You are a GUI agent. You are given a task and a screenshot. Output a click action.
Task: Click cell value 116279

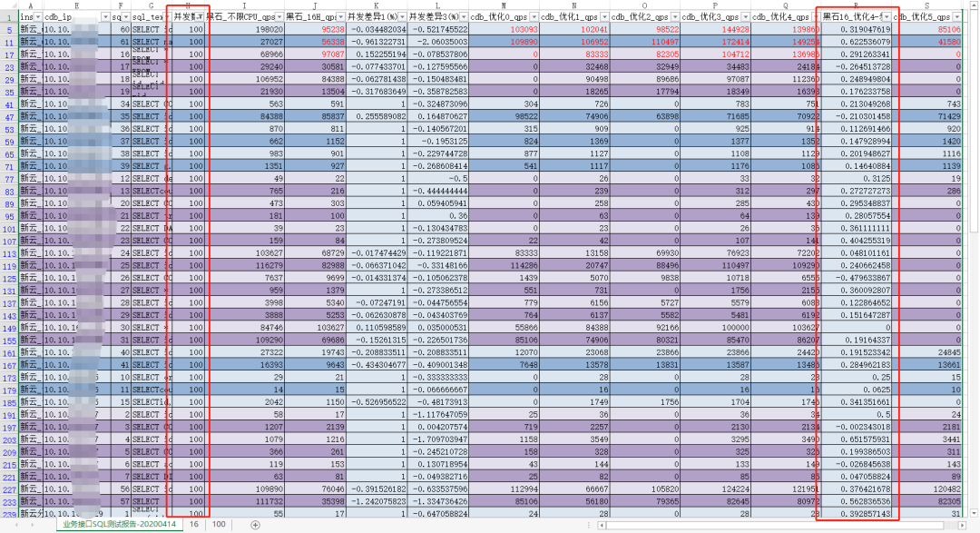click(x=244, y=265)
